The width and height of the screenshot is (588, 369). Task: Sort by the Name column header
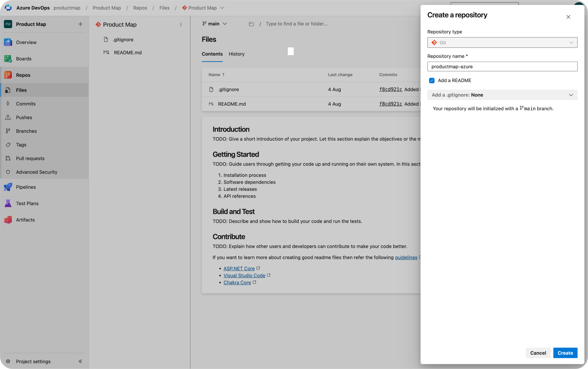click(217, 75)
